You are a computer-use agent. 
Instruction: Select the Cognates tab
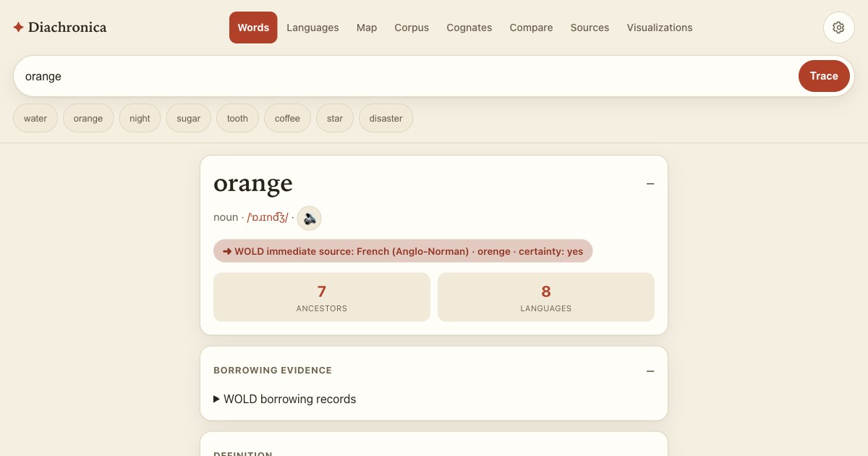click(469, 28)
